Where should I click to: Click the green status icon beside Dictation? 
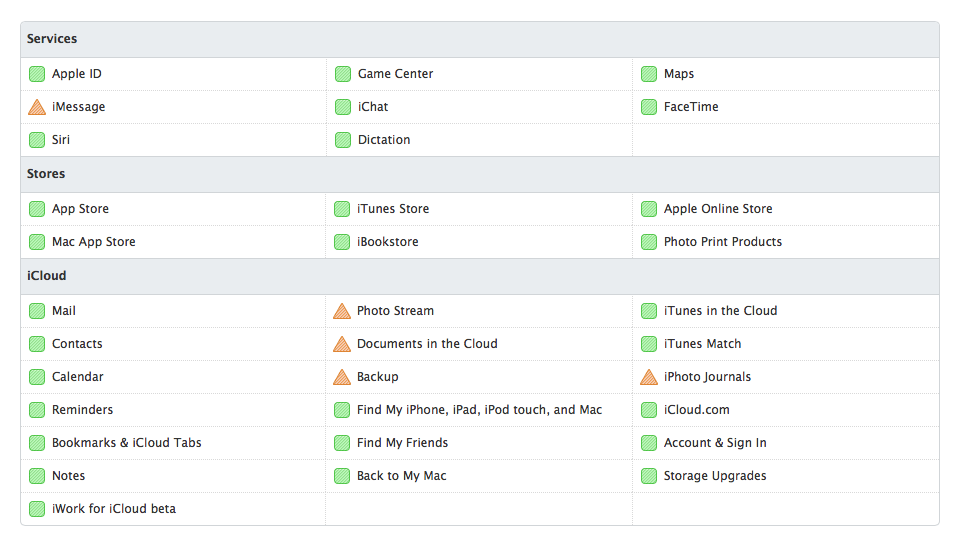[343, 140]
